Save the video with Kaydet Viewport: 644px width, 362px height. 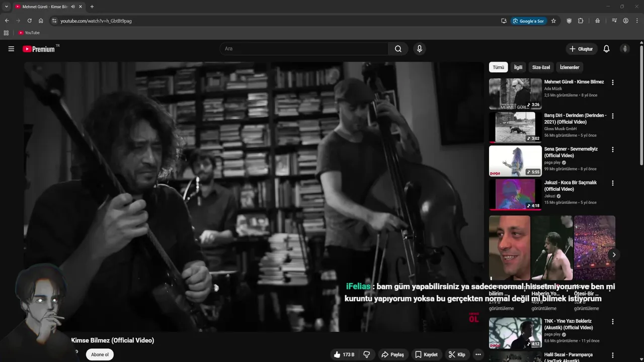pos(426,354)
